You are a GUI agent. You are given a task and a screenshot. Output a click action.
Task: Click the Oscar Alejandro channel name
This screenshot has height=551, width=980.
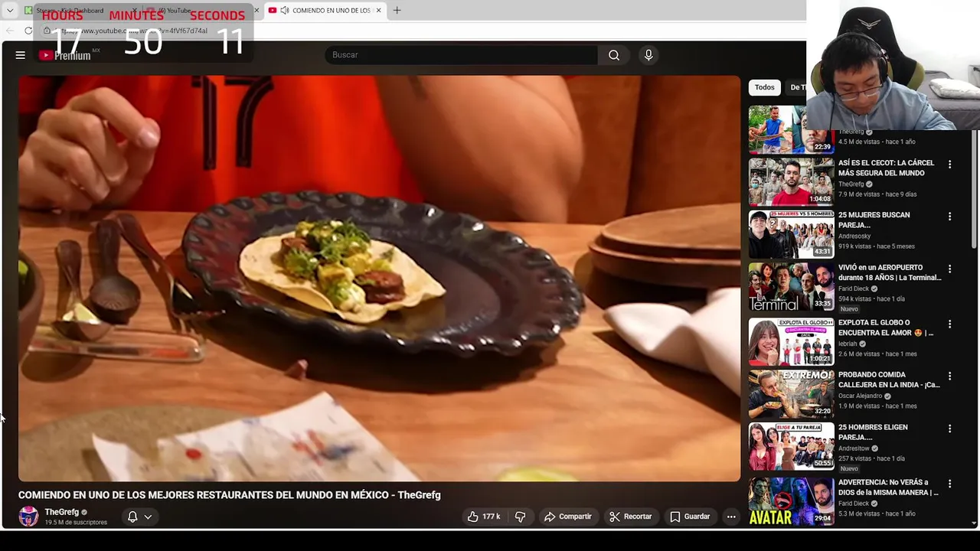(x=861, y=396)
